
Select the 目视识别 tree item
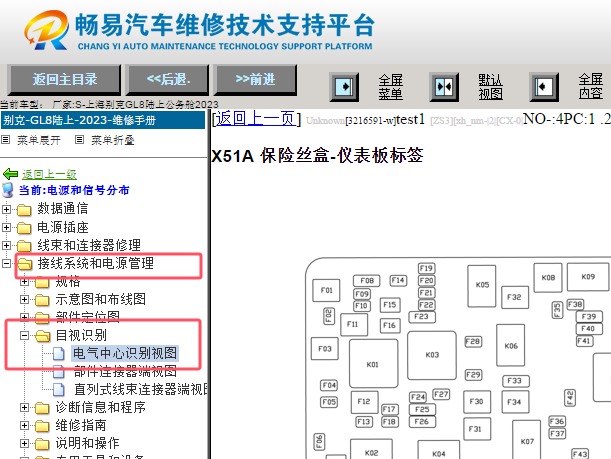pyautogui.click(x=81, y=335)
